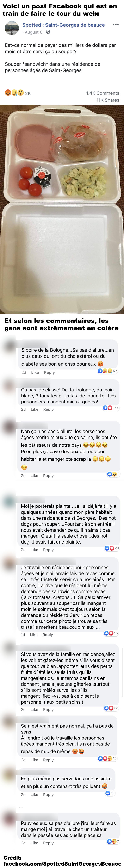Like the 'Moi je porterais plainte' comment
The width and height of the screenshot is (124, 868).
[x=34, y=550]
